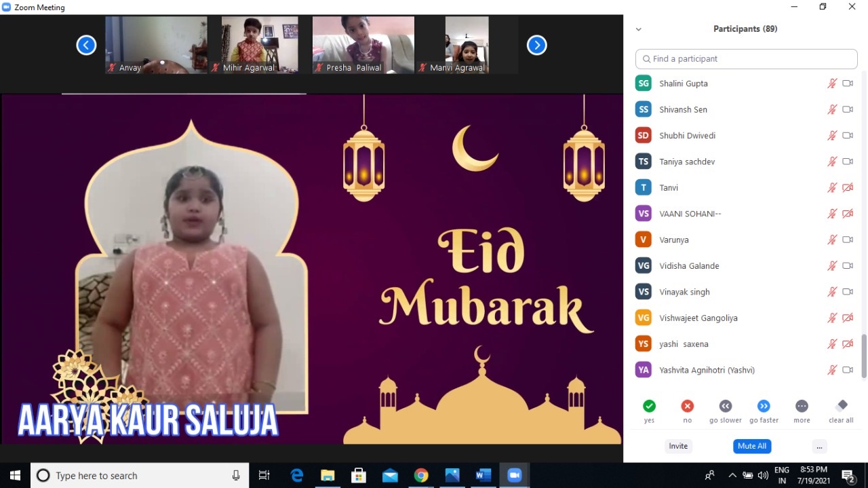Click the Invite button
868x488 pixels.
pos(678,446)
